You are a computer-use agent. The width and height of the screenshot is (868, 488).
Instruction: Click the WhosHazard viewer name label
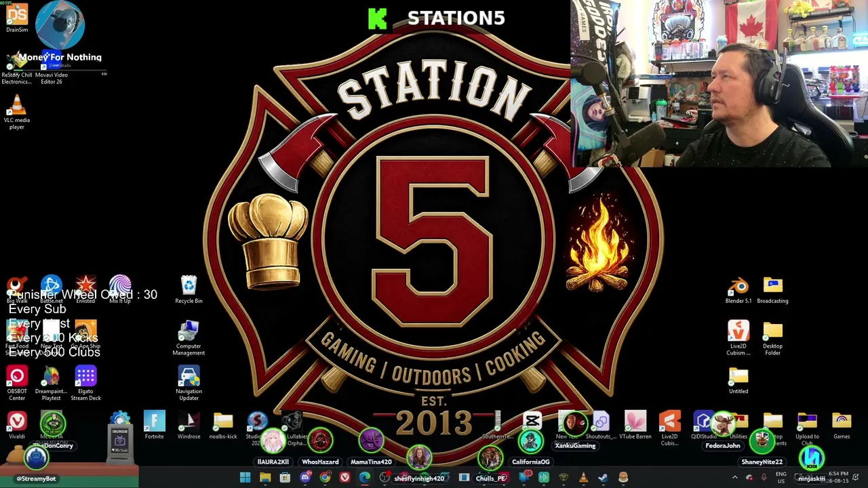click(x=320, y=462)
